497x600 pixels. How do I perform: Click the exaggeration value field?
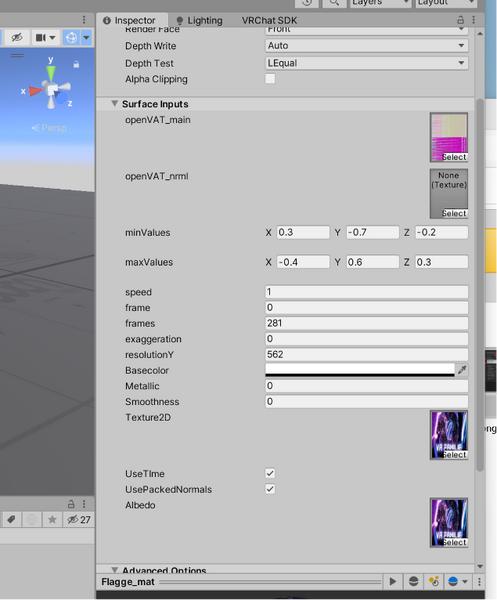coord(367,339)
